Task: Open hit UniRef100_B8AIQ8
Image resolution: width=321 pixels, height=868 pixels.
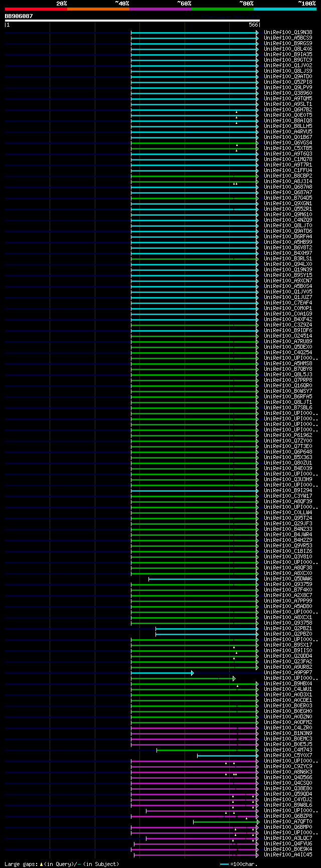Action: pos(288,120)
